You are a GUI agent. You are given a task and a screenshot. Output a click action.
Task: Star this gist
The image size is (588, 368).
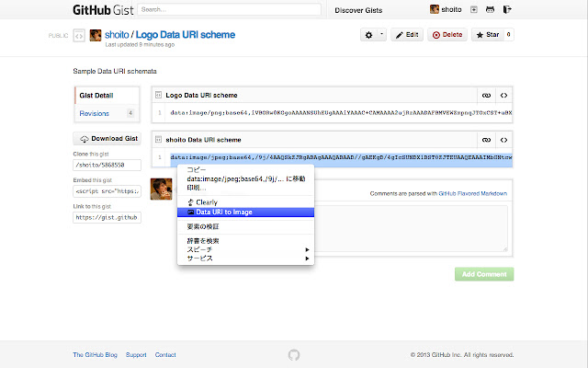488,35
